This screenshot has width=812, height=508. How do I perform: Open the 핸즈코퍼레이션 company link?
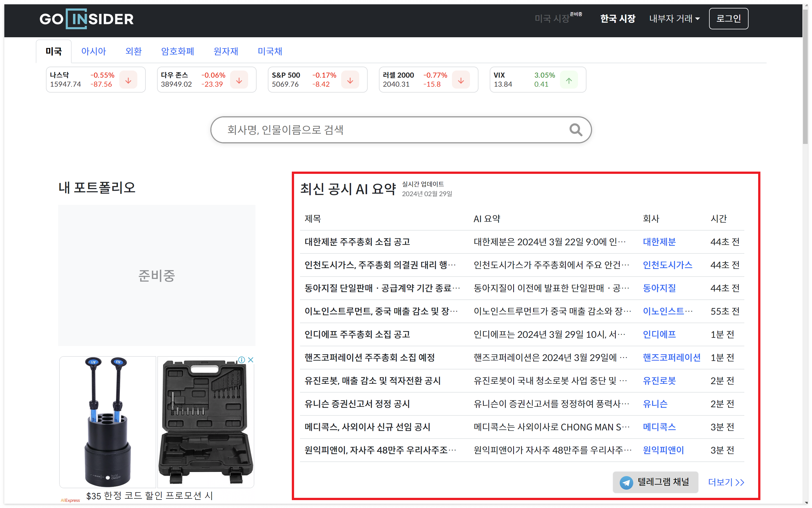[x=672, y=358]
